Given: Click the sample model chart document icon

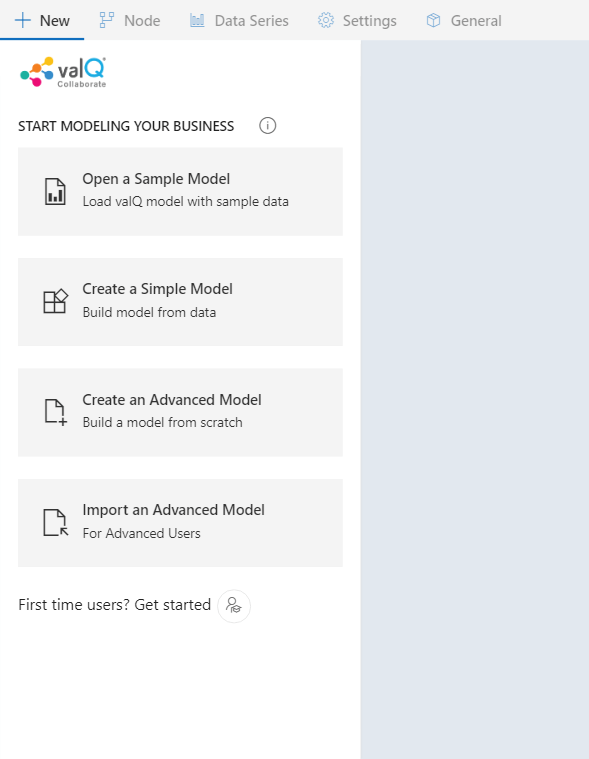Looking at the screenshot, I should point(55,192).
